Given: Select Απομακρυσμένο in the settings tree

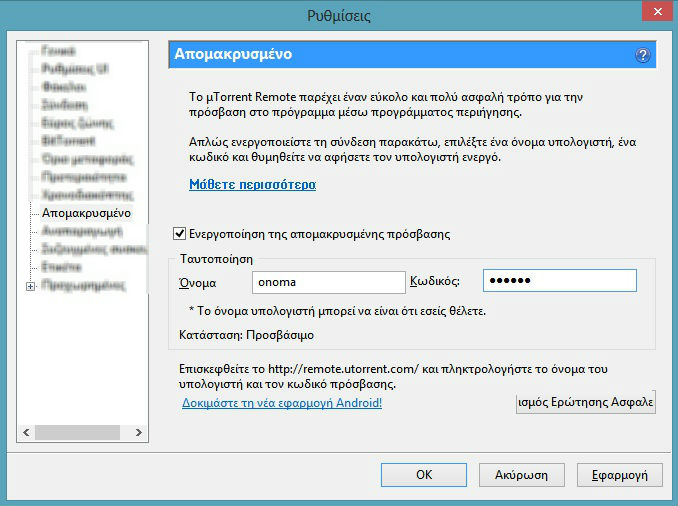Looking at the screenshot, I should (x=86, y=213).
